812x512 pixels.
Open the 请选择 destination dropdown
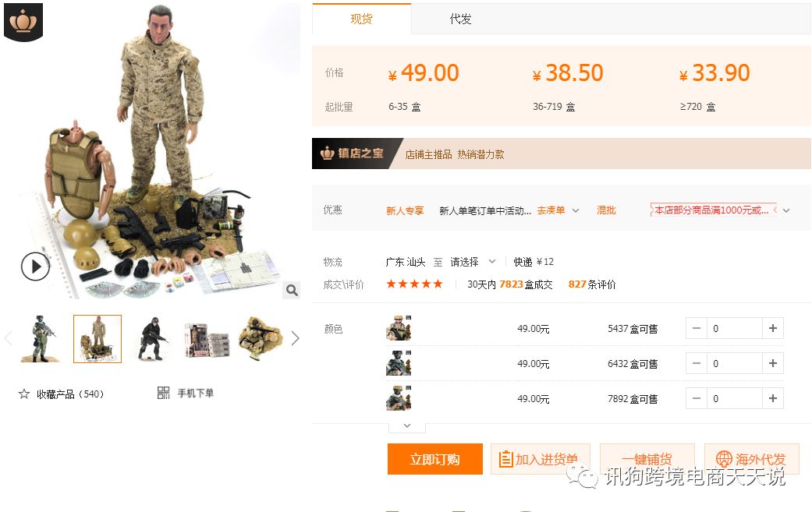(473, 262)
